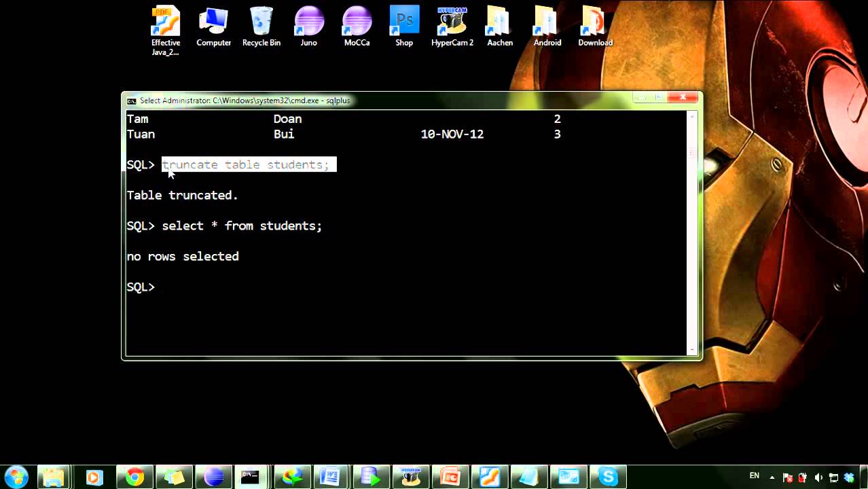The image size is (868, 489).
Task: Open the Download folder on the desktop
Action: (x=595, y=27)
